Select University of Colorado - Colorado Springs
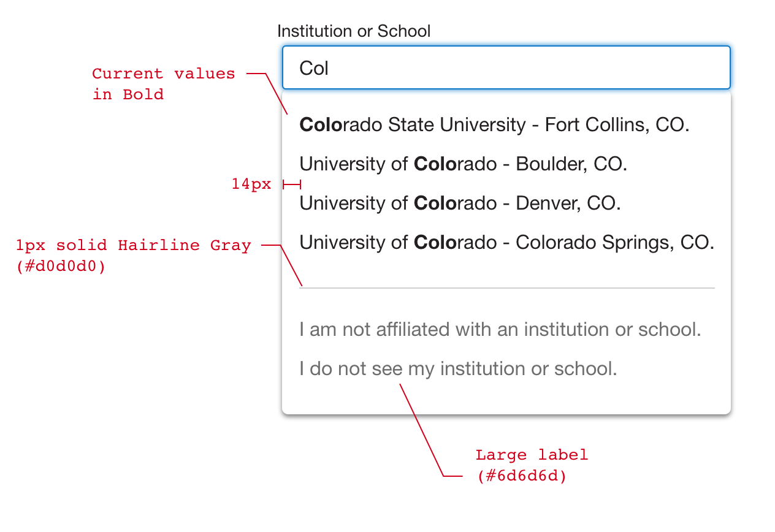Viewport: 775px width, 532px height. click(x=506, y=243)
